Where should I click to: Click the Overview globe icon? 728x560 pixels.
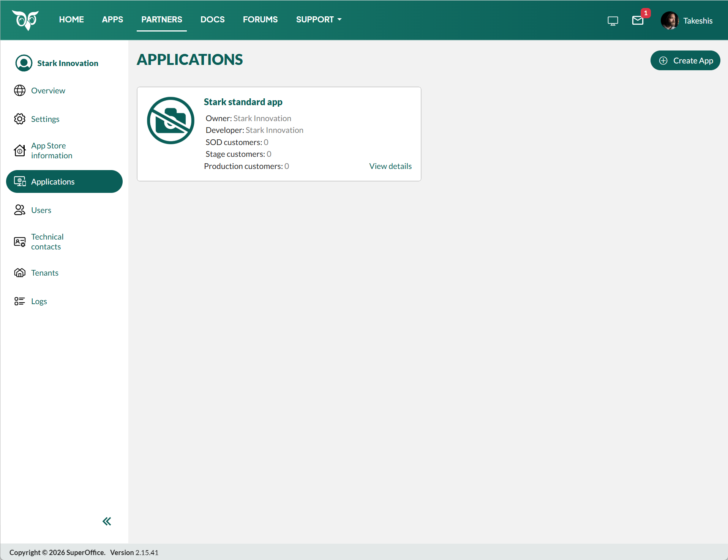pyautogui.click(x=20, y=90)
